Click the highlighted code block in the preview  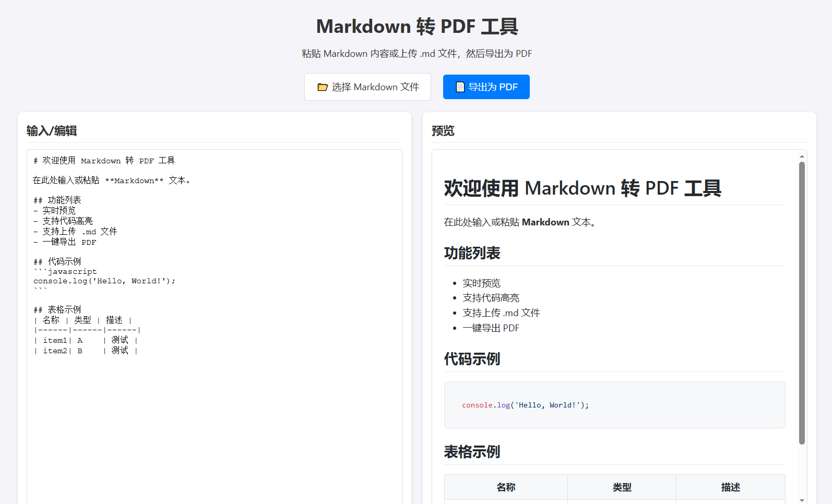(x=614, y=405)
